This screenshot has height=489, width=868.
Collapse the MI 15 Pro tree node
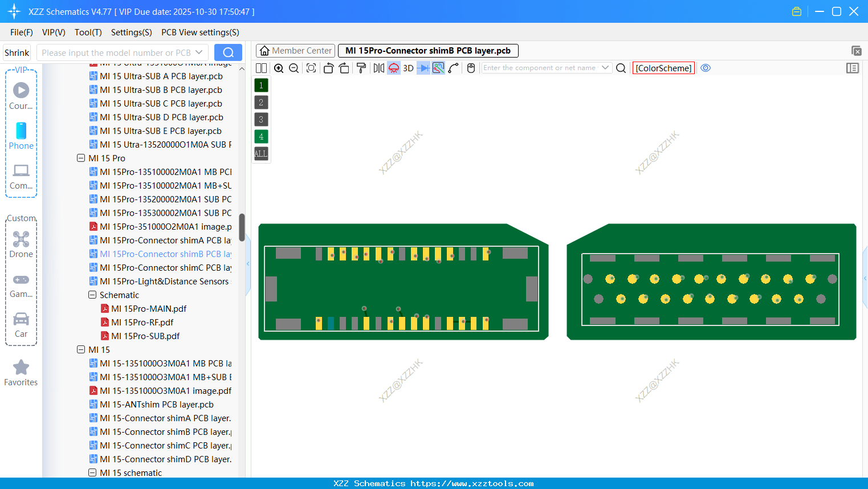tap(81, 158)
